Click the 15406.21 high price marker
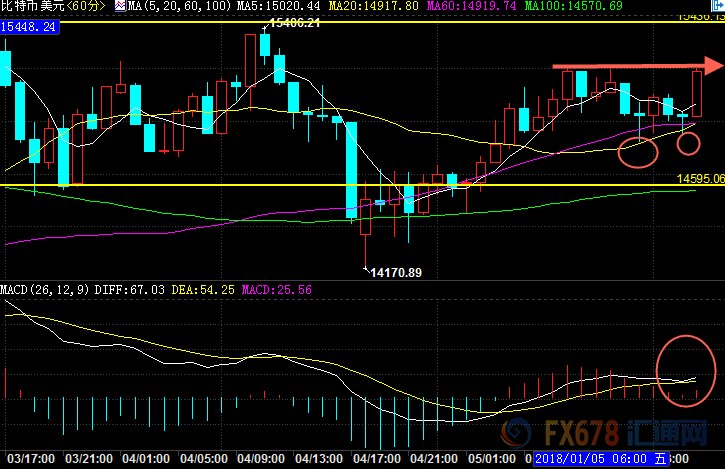The height and width of the screenshot is (469, 725). [295, 23]
